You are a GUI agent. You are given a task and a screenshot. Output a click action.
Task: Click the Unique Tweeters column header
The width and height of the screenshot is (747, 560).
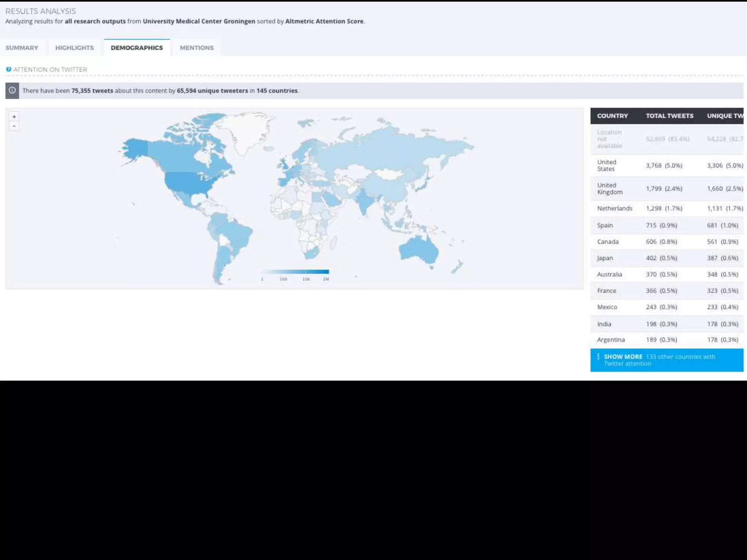(725, 116)
